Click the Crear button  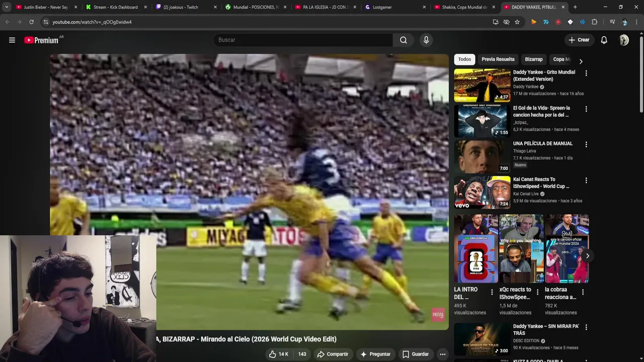click(579, 40)
